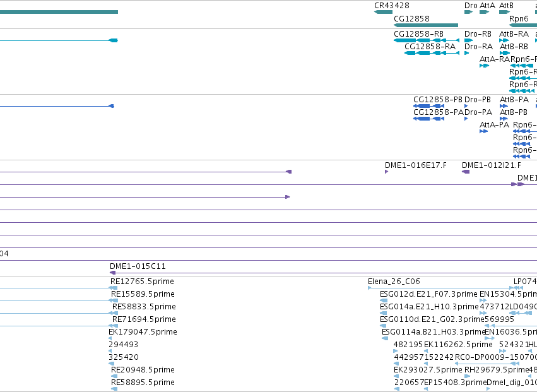The image size is (537, 392).
Task: Open EST RE58895.5prime
Action: pos(114,389)
